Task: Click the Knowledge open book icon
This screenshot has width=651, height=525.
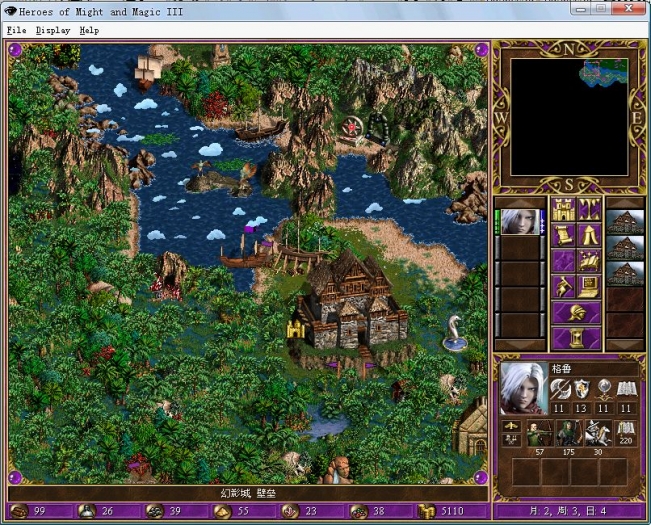Action: pos(626,389)
